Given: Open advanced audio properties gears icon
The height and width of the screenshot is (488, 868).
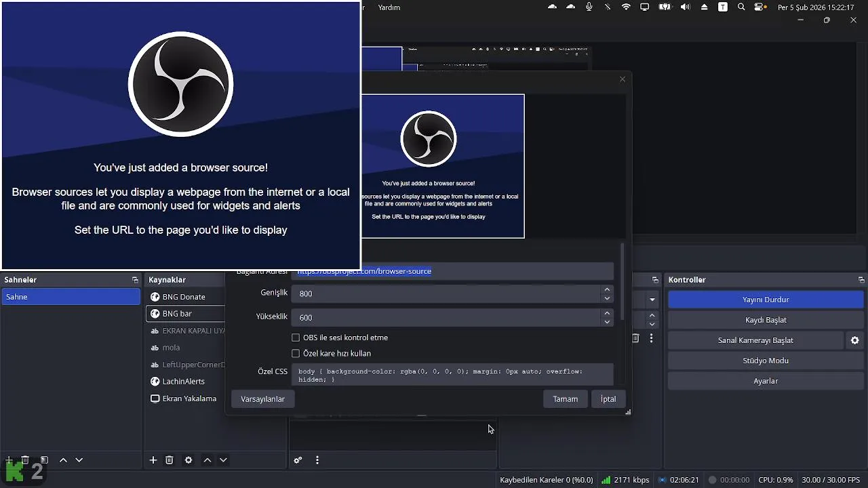Looking at the screenshot, I should tap(298, 460).
